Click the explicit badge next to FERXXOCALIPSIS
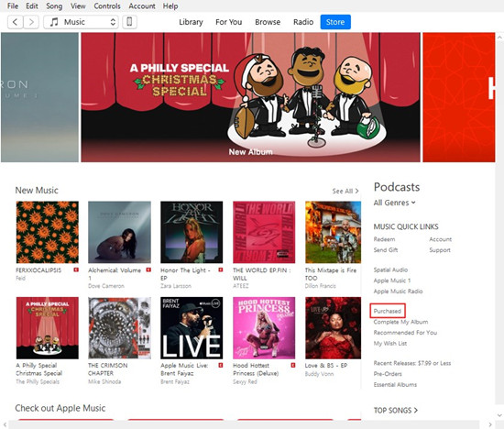This screenshot has height=429, width=504. point(76,269)
